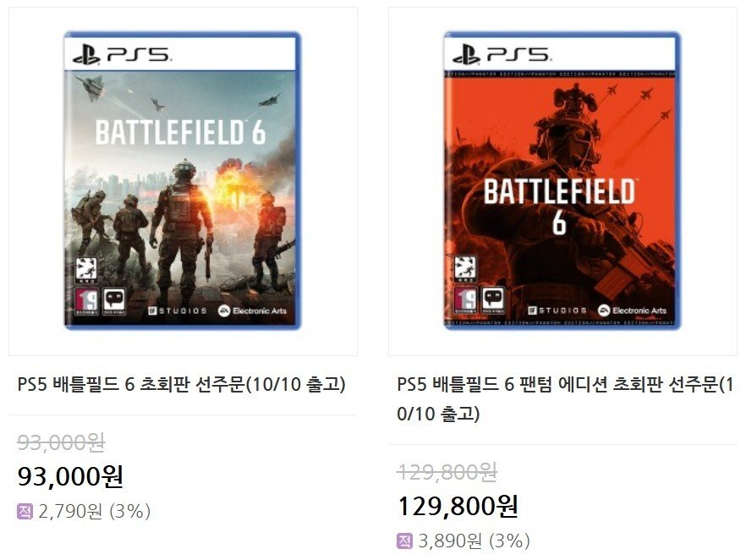
Task: Click the 3,890원 (3%) points text
Action: 474,541
